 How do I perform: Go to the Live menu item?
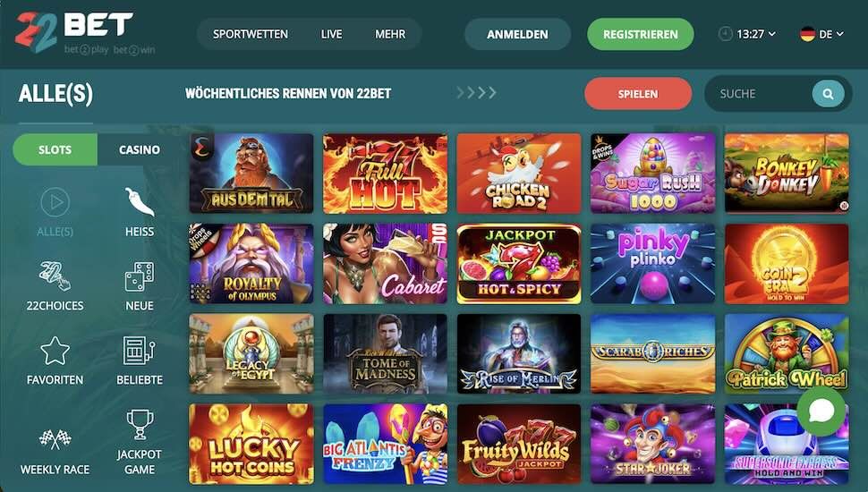click(x=331, y=34)
